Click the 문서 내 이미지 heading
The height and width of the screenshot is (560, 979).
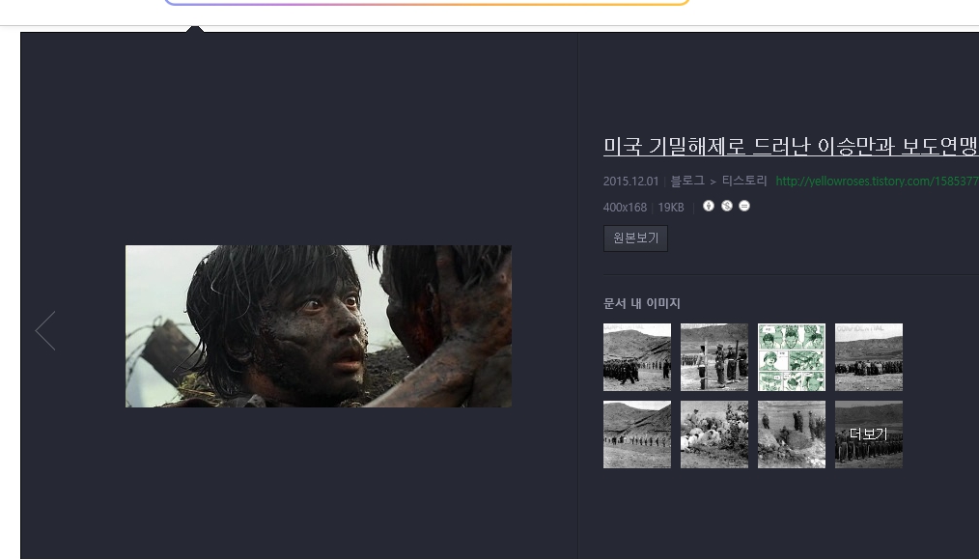[x=641, y=303]
